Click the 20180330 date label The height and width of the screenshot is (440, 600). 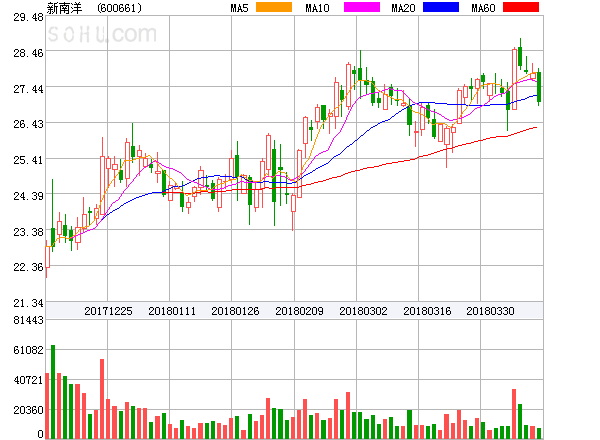pos(490,311)
